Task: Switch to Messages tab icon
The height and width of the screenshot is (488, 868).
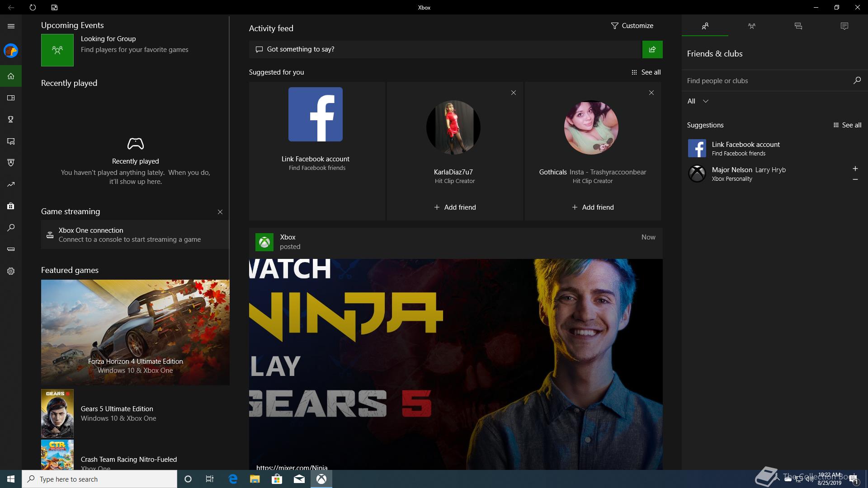Action: 798,26
